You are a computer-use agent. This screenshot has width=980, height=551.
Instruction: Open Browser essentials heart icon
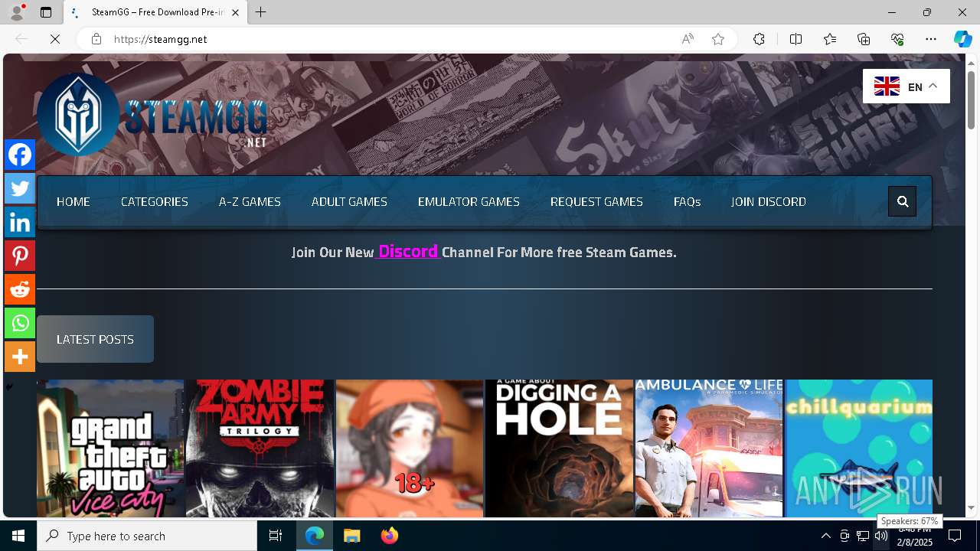tap(897, 39)
